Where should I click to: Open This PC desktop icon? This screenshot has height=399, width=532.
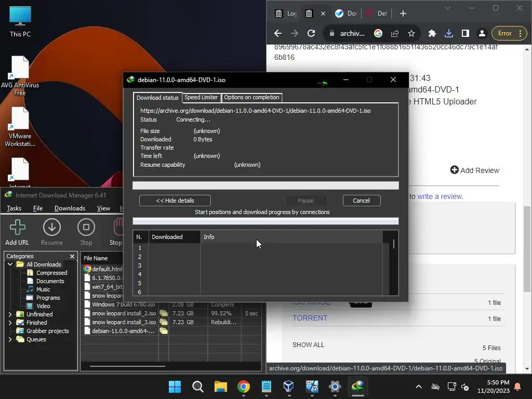click(20, 22)
